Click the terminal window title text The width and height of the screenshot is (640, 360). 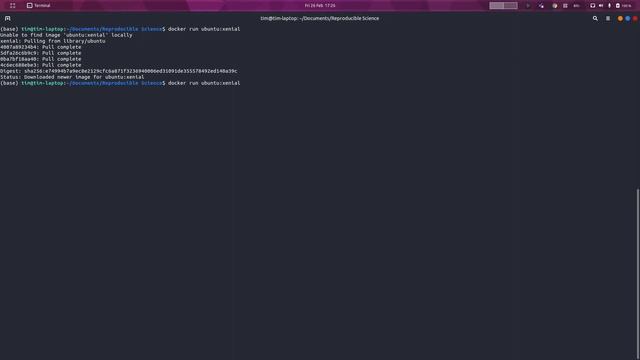point(320,18)
